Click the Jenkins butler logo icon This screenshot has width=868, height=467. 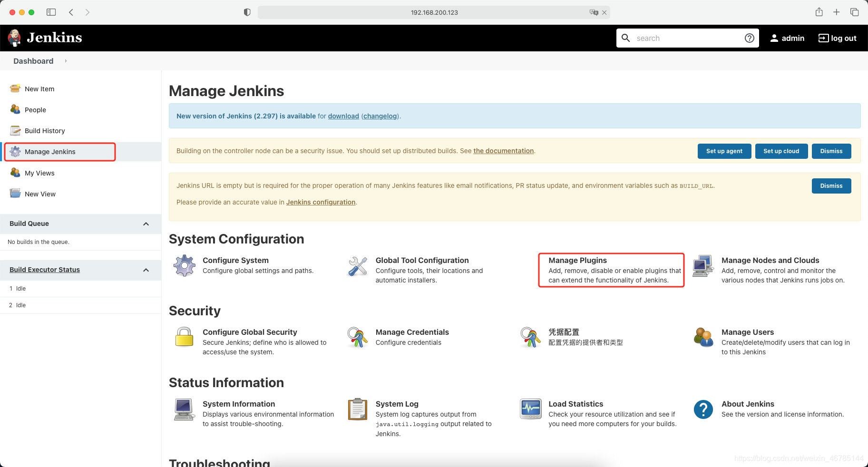pyautogui.click(x=15, y=38)
